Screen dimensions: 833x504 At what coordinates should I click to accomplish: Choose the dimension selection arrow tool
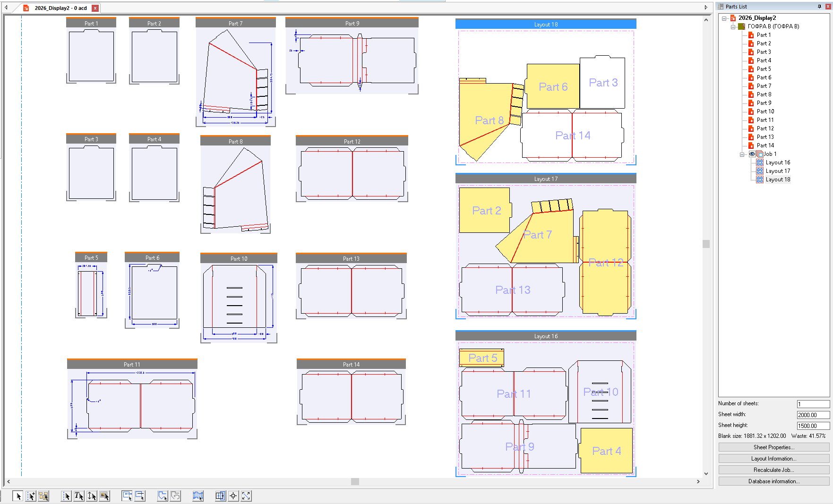click(92, 496)
